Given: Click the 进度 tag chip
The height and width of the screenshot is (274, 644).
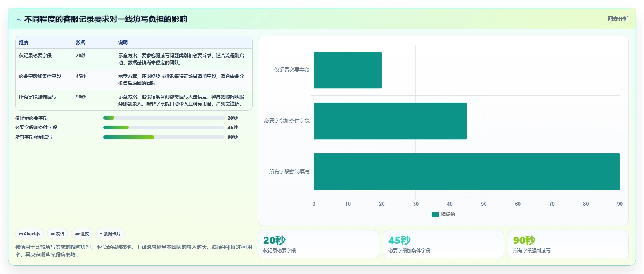Looking at the screenshot, I should click(x=82, y=234).
